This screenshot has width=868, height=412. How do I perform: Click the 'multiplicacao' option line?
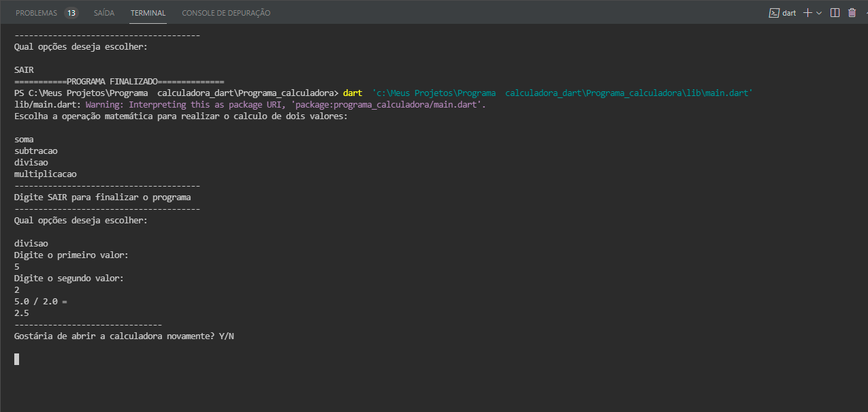click(45, 174)
